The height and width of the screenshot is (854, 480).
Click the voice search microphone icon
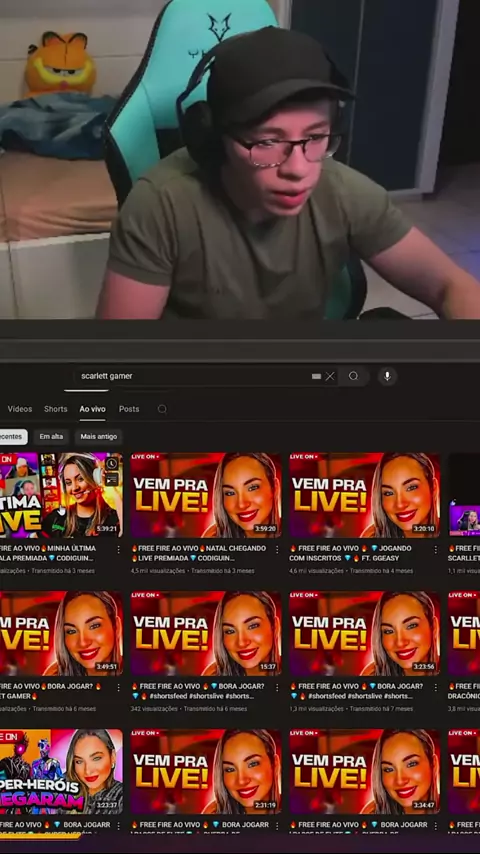click(387, 376)
